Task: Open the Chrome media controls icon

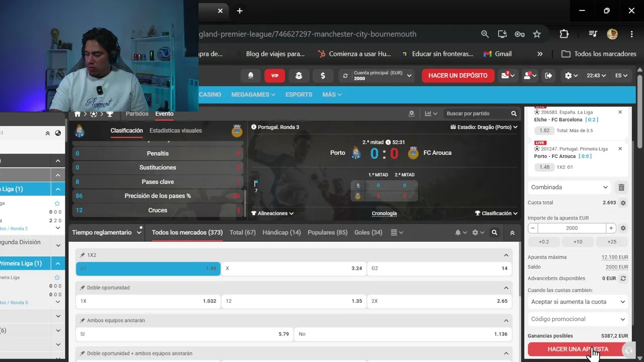Action: pyautogui.click(x=593, y=34)
